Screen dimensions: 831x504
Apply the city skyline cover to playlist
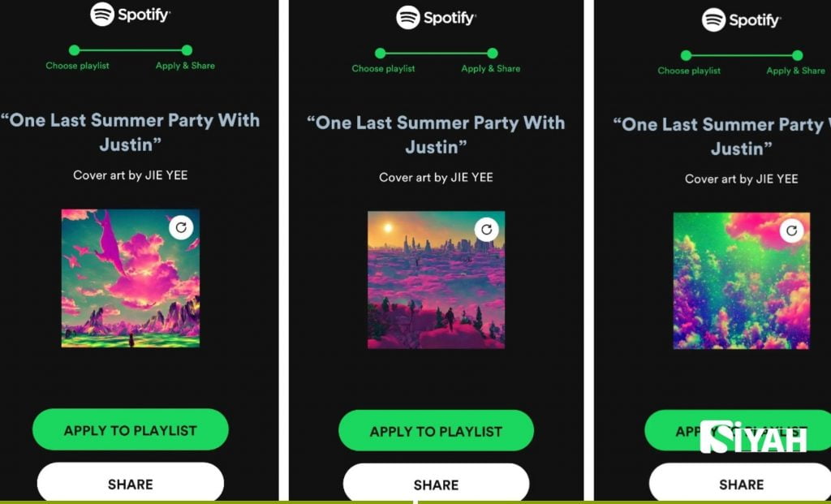pyautogui.click(x=436, y=431)
